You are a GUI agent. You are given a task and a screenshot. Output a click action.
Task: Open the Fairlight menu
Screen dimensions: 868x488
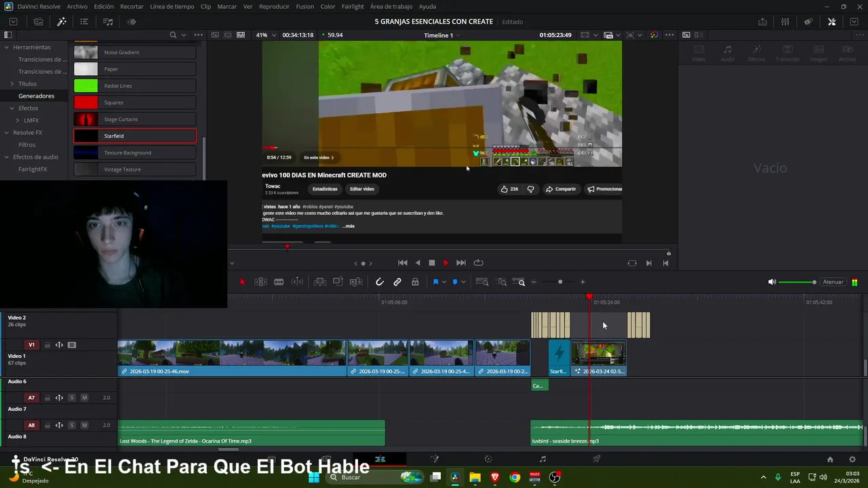click(353, 6)
